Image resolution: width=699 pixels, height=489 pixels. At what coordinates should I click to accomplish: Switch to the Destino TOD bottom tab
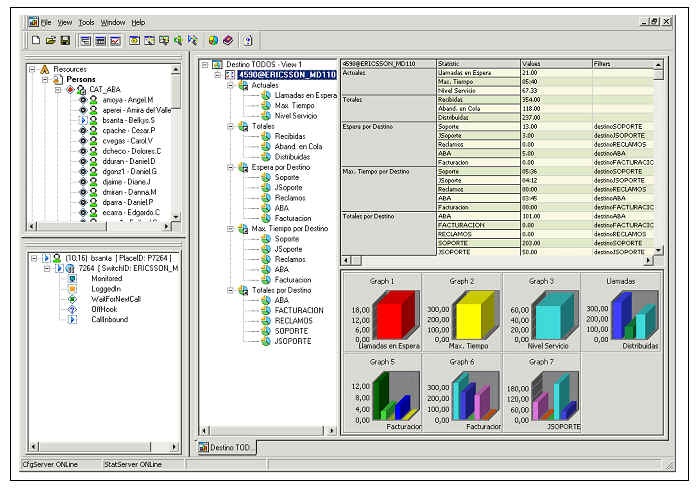click(227, 447)
